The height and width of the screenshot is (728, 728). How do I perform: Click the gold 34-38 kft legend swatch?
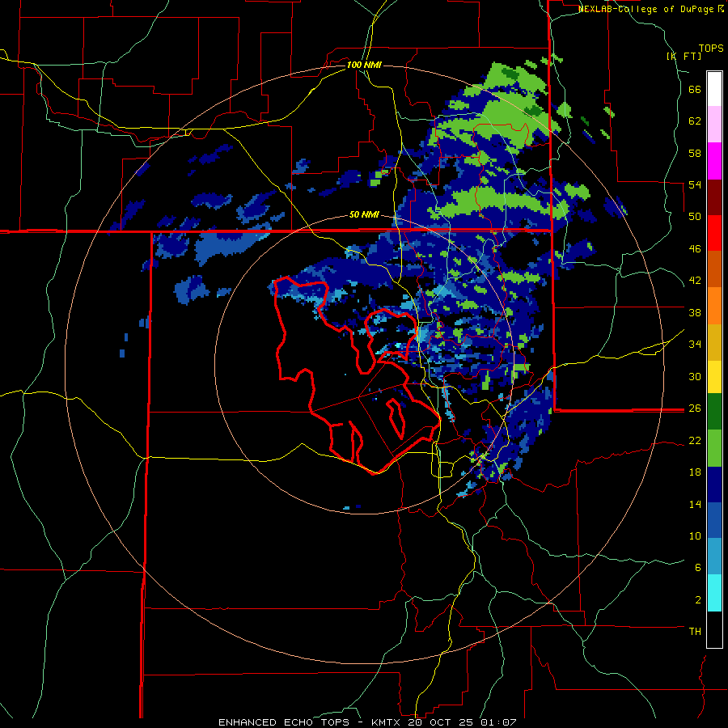click(x=714, y=342)
